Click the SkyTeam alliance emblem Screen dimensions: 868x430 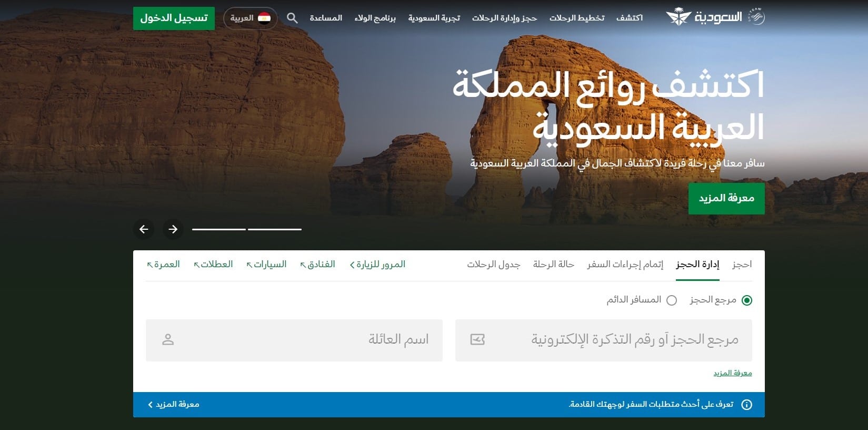[756, 17]
